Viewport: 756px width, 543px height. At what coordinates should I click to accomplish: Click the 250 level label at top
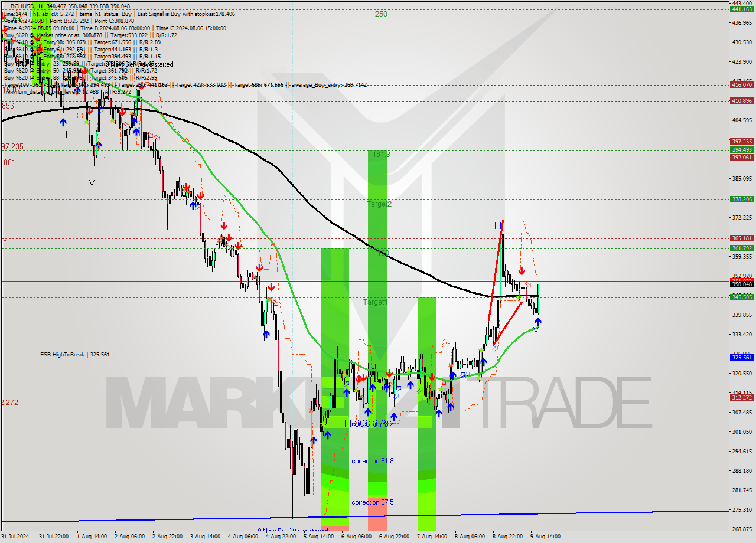point(381,14)
